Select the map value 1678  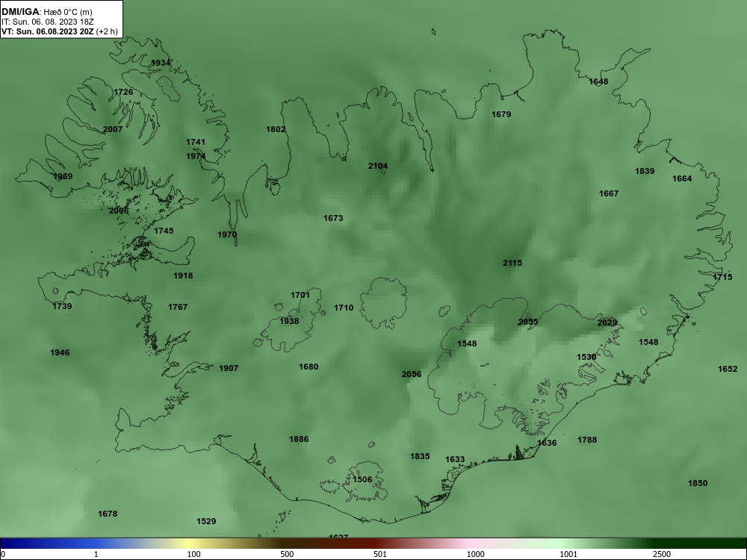[108, 514]
